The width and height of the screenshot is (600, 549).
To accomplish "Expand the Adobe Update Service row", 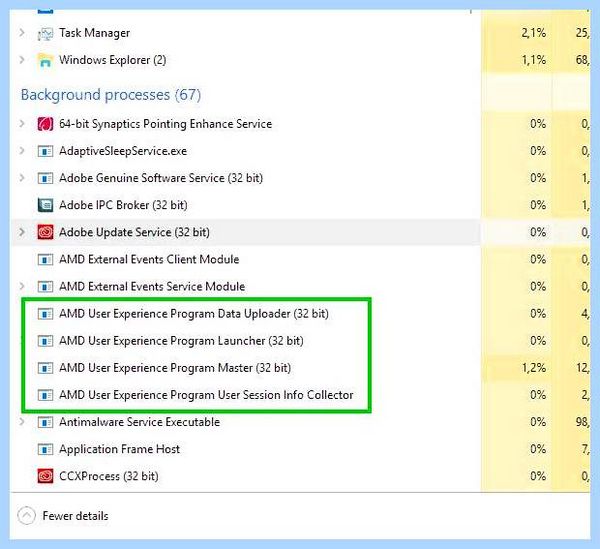I will click(x=22, y=232).
